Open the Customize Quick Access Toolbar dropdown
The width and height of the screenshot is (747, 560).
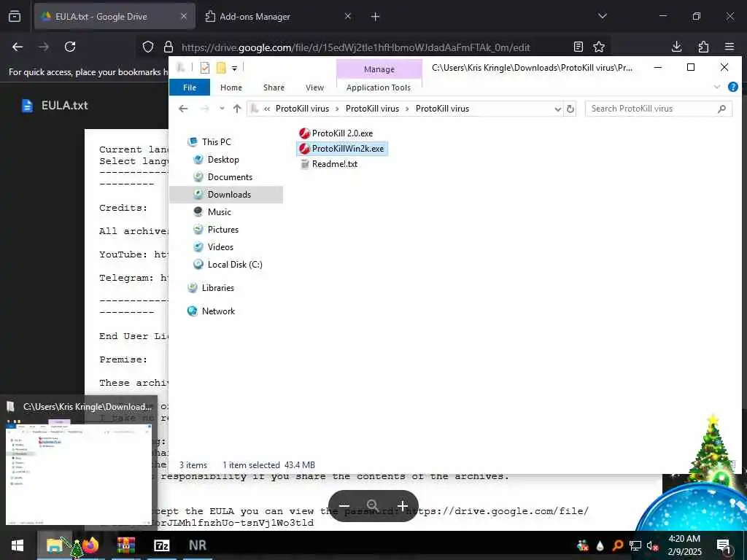(234, 69)
